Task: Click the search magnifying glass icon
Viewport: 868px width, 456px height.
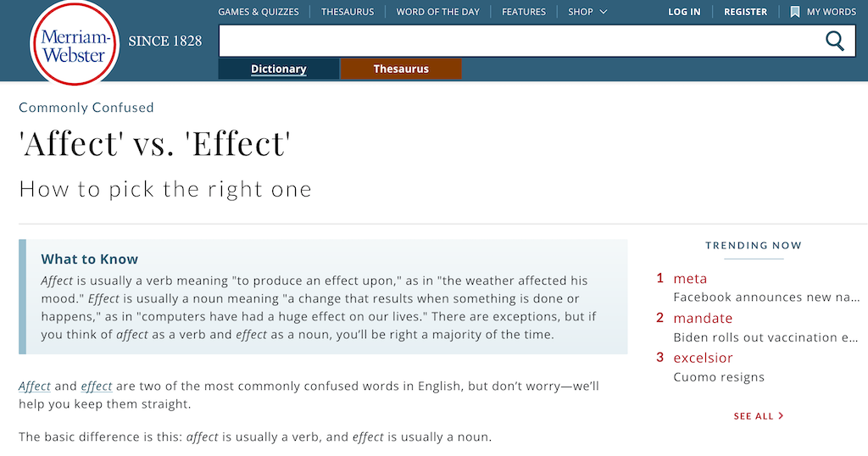Action: (834, 41)
